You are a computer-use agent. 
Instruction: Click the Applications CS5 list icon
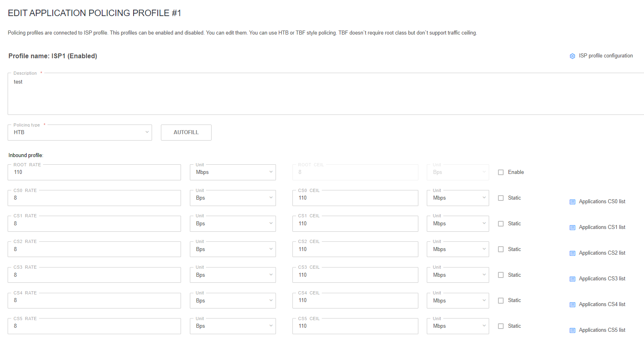(x=572, y=331)
